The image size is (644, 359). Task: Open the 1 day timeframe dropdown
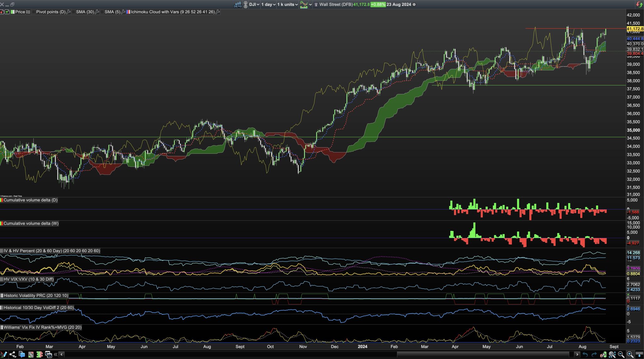click(268, 4)
